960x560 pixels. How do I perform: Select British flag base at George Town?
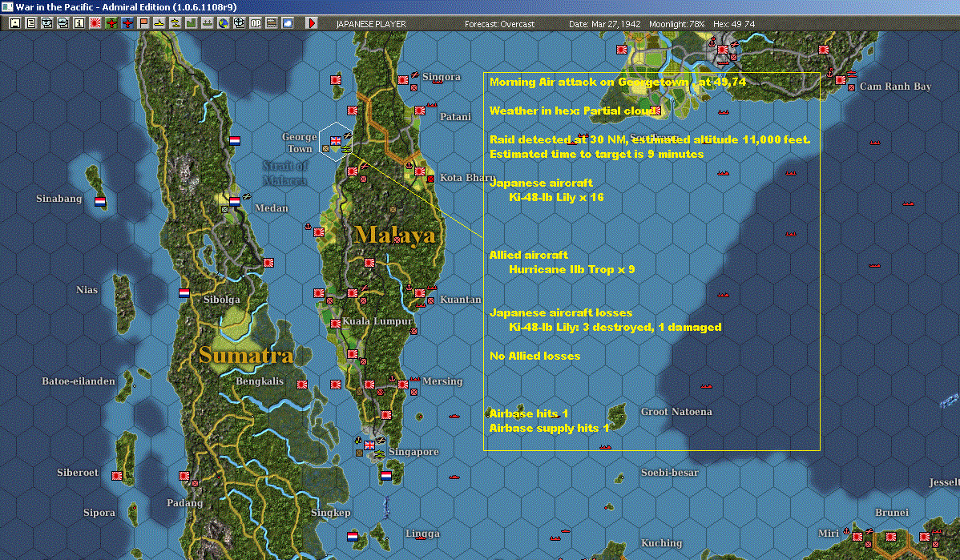click(x=336, y=141)
